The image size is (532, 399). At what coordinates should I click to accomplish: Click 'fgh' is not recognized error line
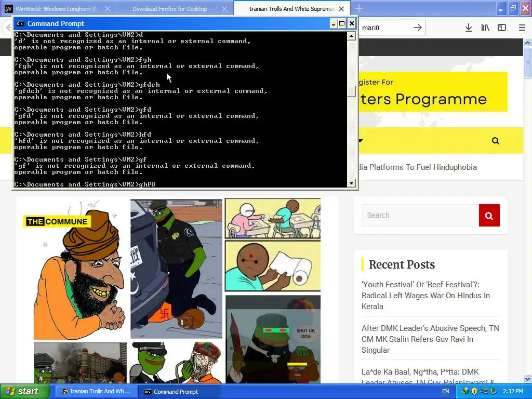[137, 66]
